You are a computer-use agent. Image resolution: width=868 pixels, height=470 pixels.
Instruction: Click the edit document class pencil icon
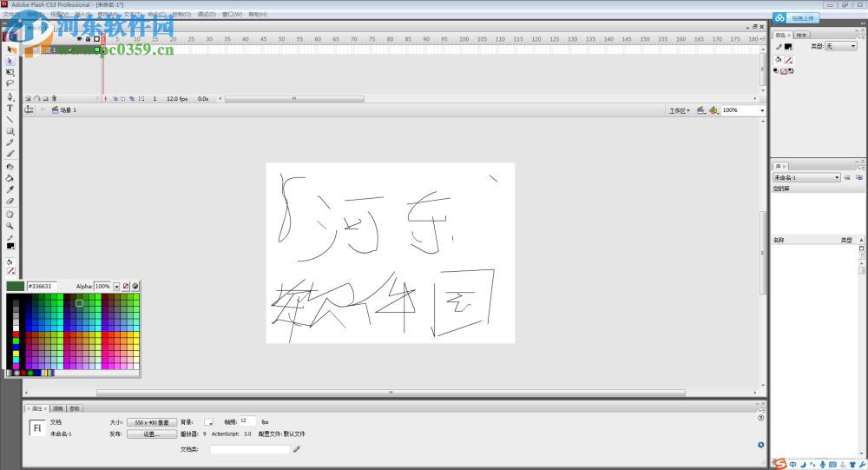pyautogui.click(x=297, y=449)
